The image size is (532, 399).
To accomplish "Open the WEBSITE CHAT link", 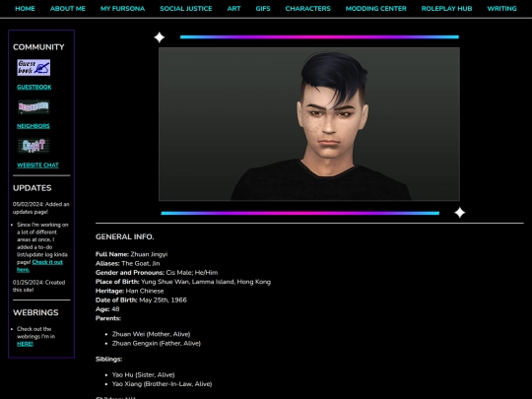I will click(x=37, y=166).
